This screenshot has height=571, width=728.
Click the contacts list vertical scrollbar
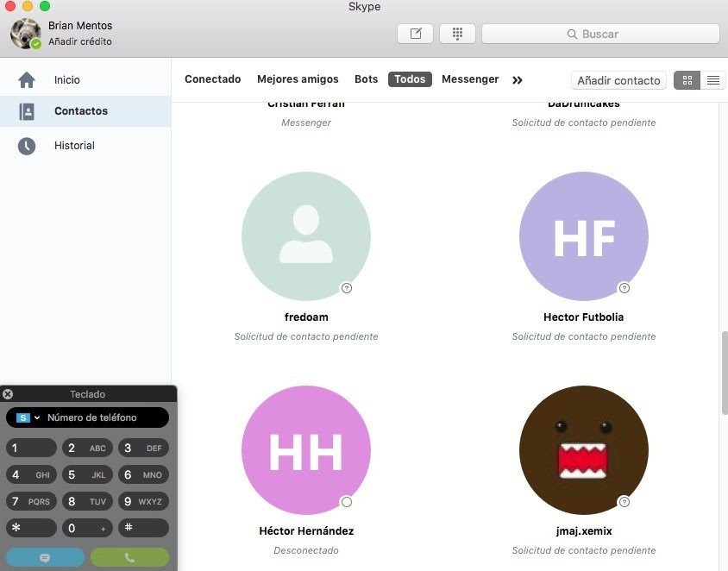pos(725,373)
